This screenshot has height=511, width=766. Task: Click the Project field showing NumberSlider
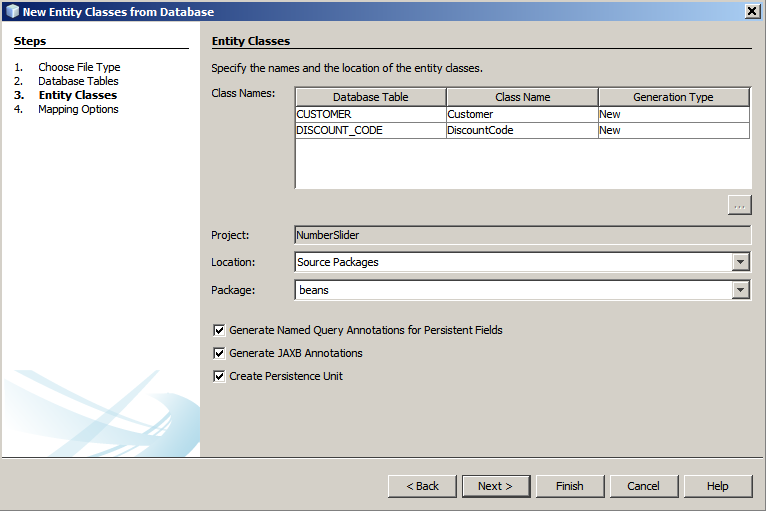click(522, 235)
